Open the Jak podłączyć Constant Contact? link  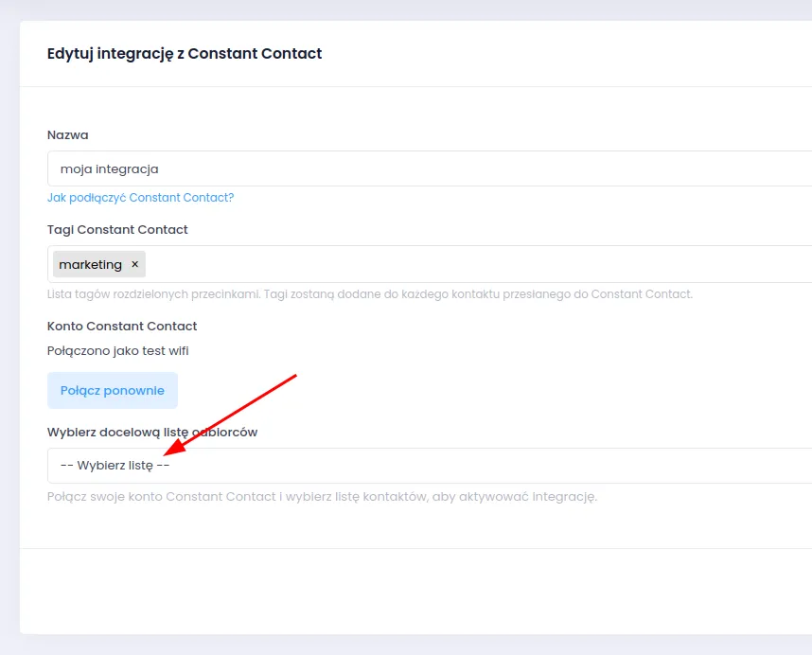[x=140, y=198]
